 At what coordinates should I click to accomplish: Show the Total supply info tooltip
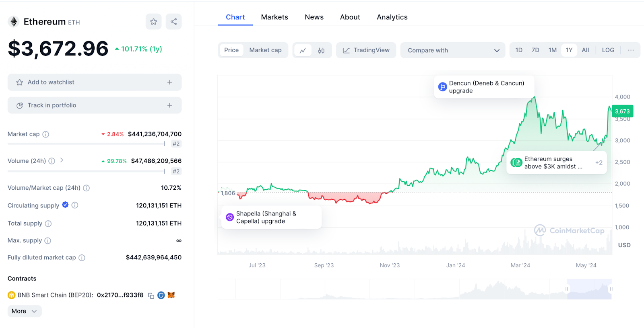48,223
